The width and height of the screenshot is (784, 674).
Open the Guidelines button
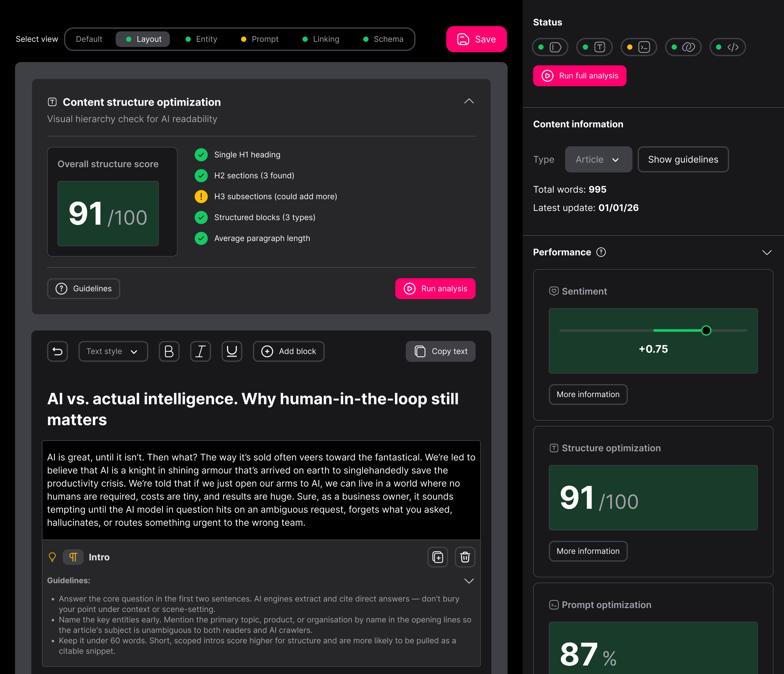point(84,289)
